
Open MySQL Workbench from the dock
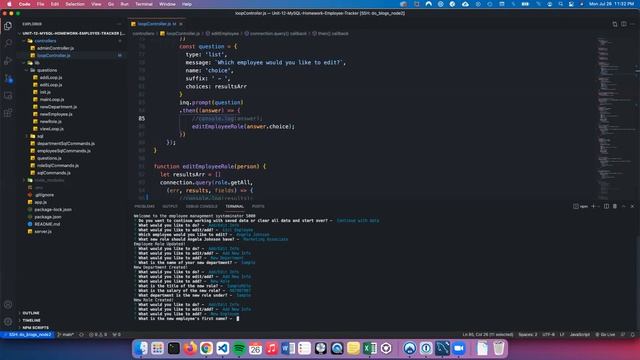(442, 348)
